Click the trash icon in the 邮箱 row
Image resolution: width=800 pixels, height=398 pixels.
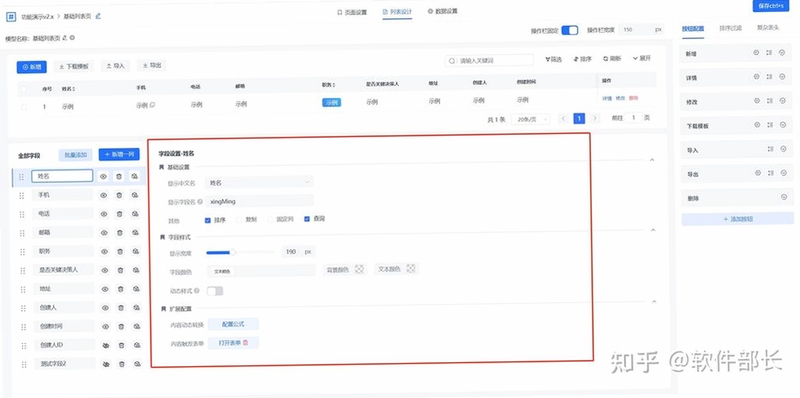coord(119,233)
